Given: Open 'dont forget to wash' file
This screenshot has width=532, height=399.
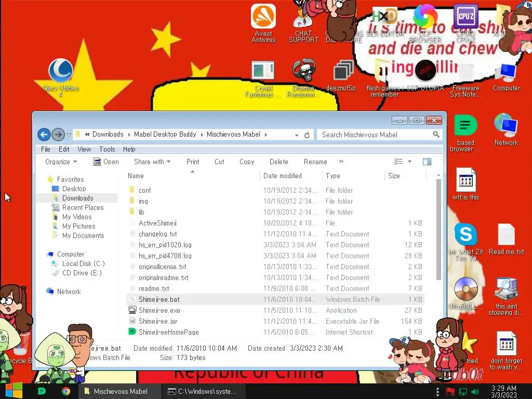Looking at the screenshot, I should coord(506,351).
